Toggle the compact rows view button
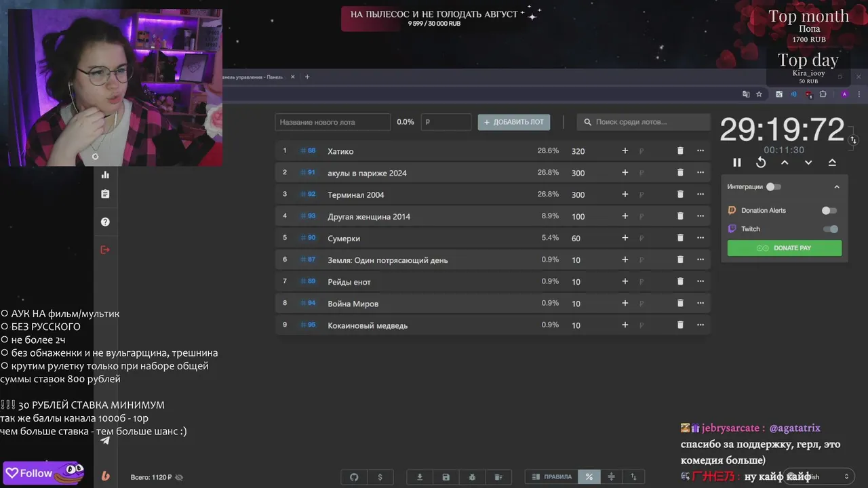The width and height of the screenshot is (868, 488). 611,477
